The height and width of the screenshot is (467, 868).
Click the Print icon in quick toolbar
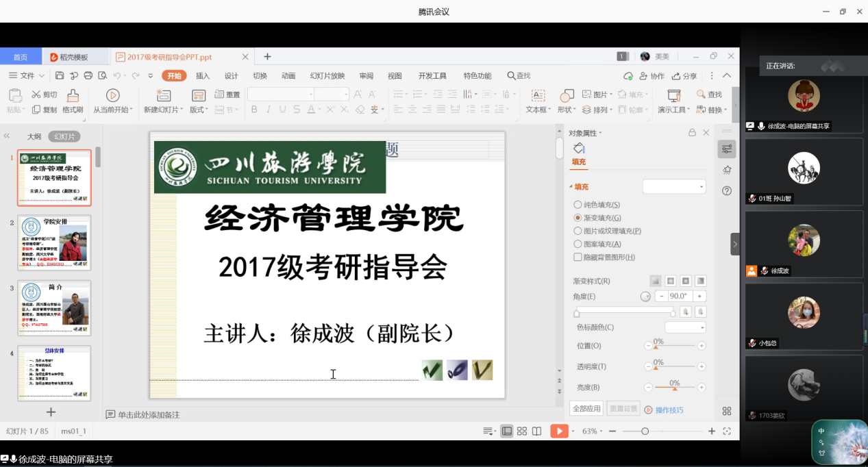coord(88,75)
